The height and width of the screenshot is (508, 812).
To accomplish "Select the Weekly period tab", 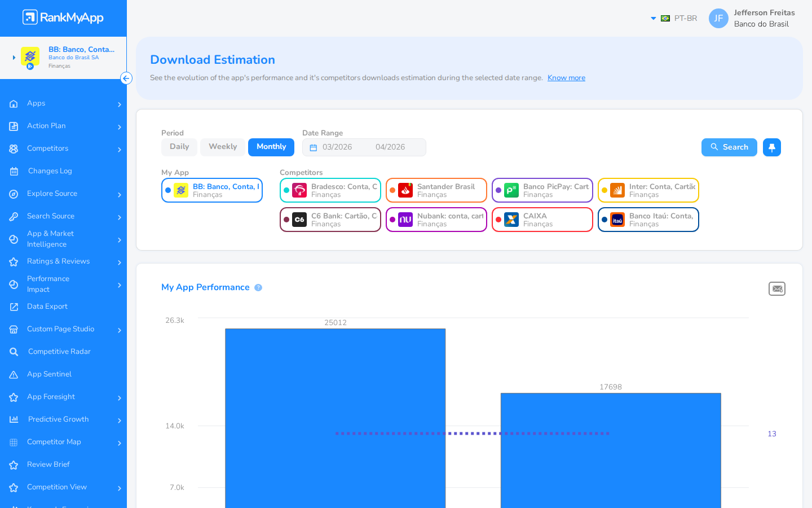I will pos(223,147).
